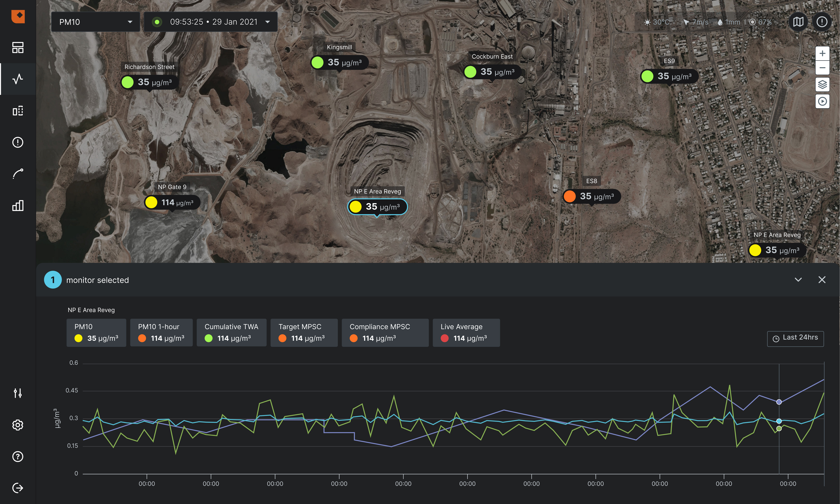Click the playback icon below the layers control

[x=823, y=101]
